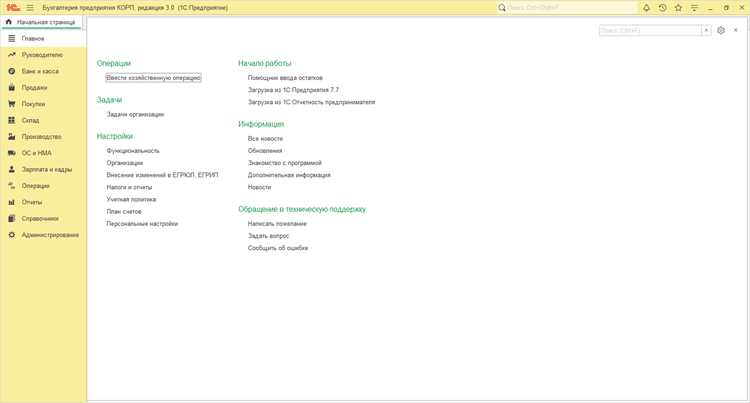Click Ввести хозяйственную операцию link
This screenshot has width=750, height=403.
(153, 77)
